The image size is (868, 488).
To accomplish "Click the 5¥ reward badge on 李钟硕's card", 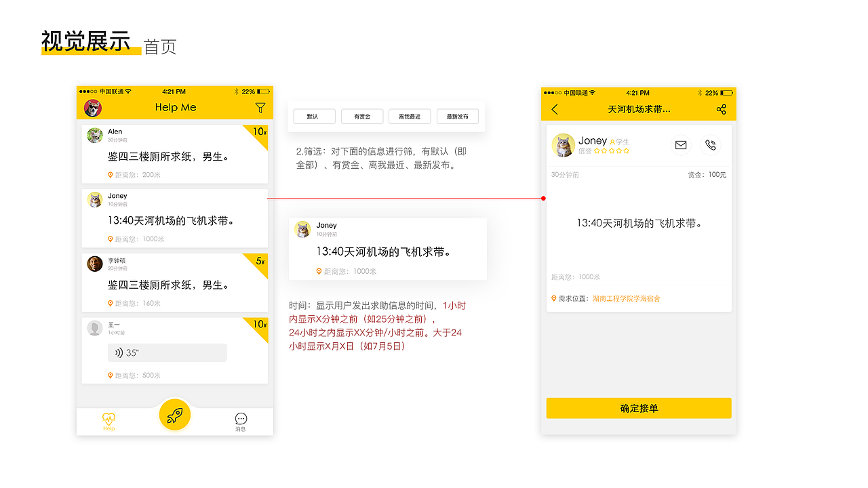I will click(260, 261).
